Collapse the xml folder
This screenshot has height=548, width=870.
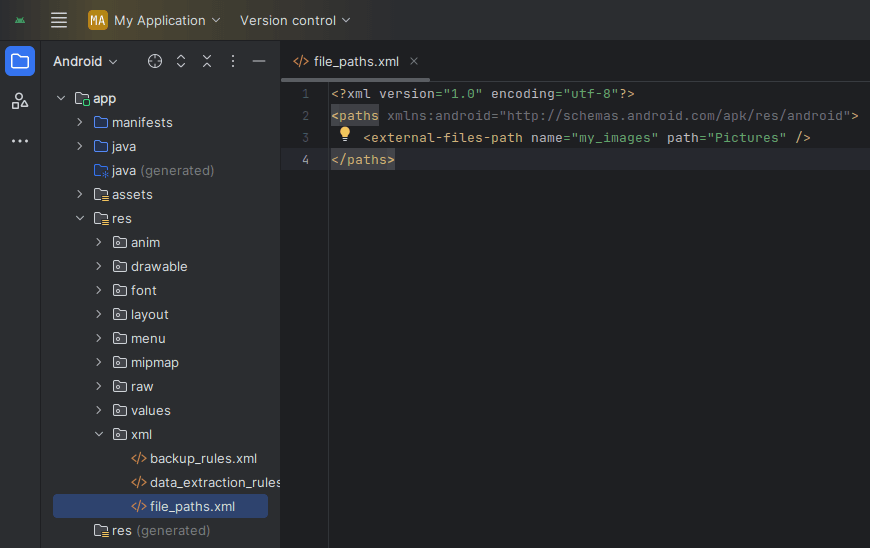coord(99,434)
